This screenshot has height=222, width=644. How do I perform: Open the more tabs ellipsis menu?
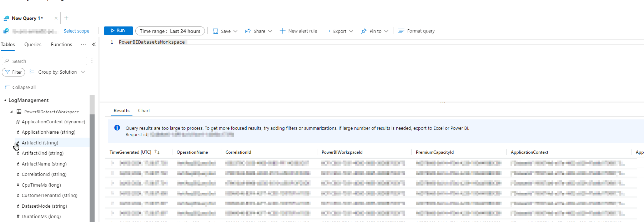83,44
